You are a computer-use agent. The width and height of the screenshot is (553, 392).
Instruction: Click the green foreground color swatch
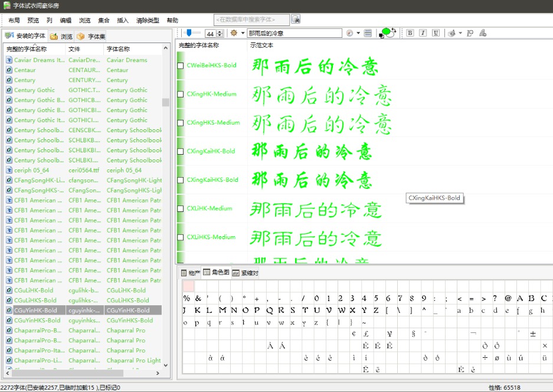[x=387, y=31]
